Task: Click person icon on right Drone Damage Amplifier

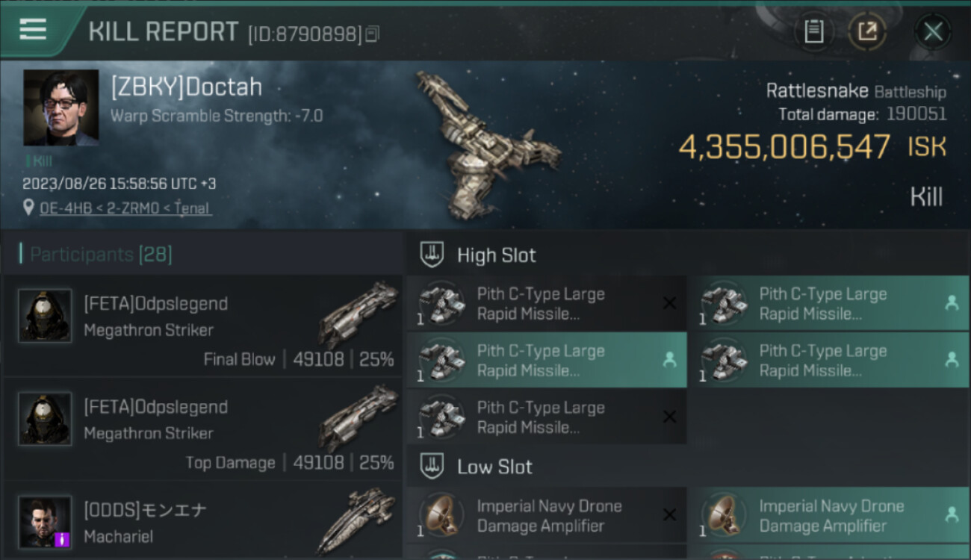Action: (952, 514)
